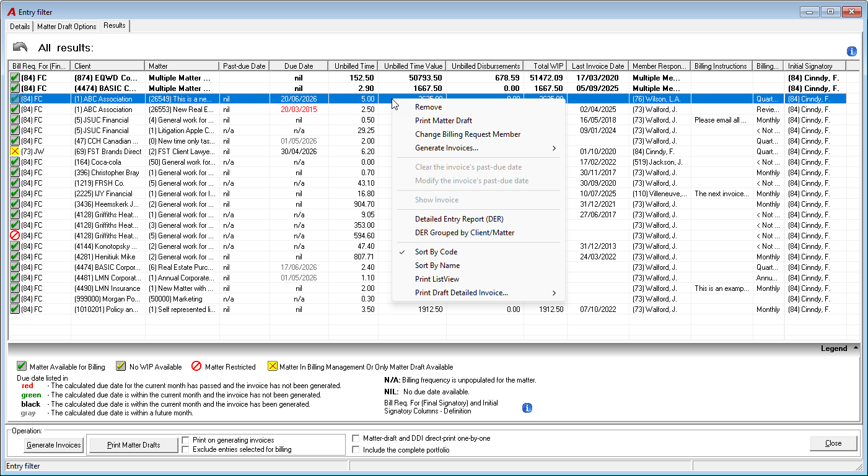Click the red restricted icon on the Griffiths Heat (5) row

pos(15,236)
